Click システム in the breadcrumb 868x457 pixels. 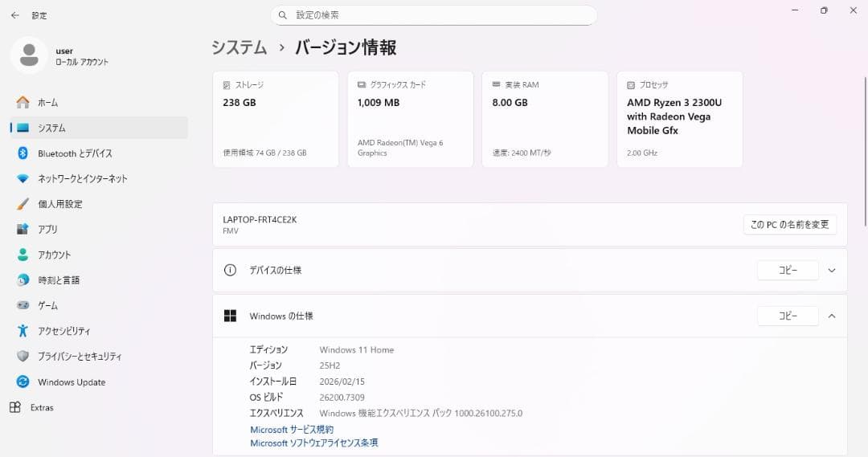pyautogui.click(x=240, y=47)
